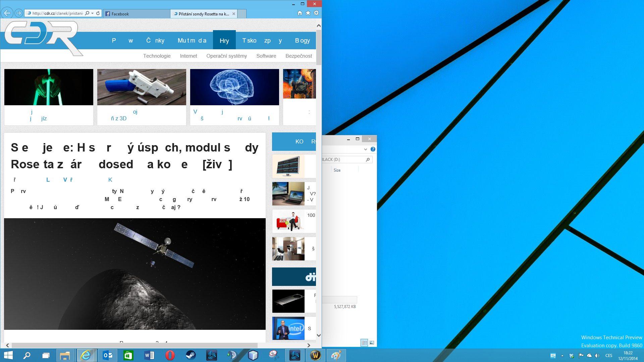Open the 3D printed gun article thumbnail
This screenshot has width=644, height=362.
[142, 87]
